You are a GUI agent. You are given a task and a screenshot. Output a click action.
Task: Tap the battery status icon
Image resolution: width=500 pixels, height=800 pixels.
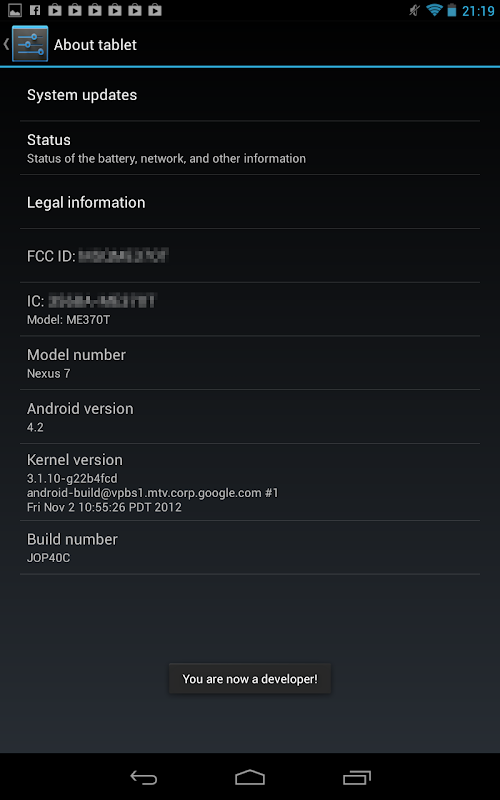coord(452,10)
